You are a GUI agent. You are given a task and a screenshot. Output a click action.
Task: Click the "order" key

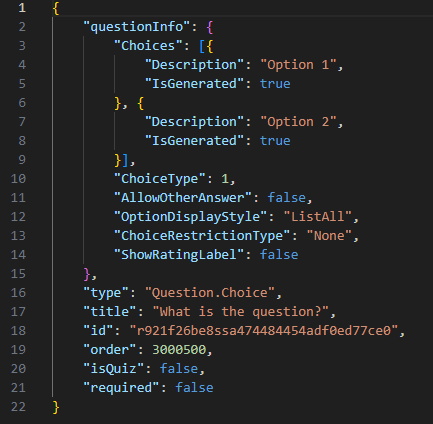pyautogui.click(x=110, y=350)
